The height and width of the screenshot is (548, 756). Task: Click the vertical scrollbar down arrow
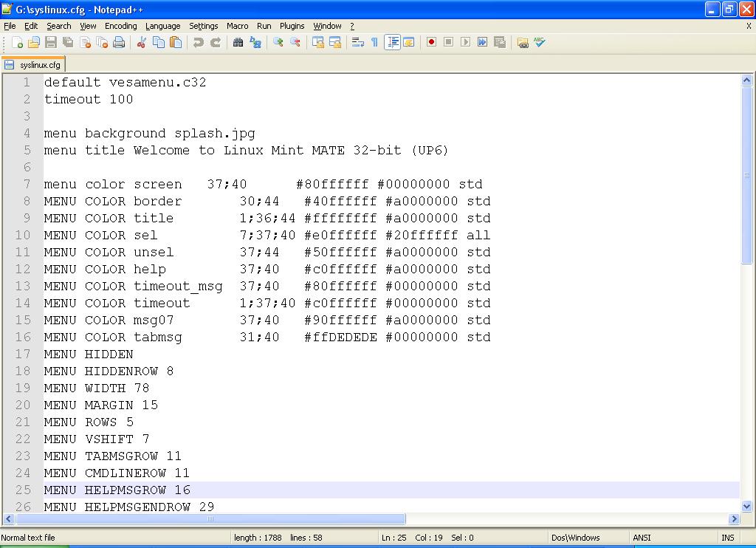pos(746,507)
